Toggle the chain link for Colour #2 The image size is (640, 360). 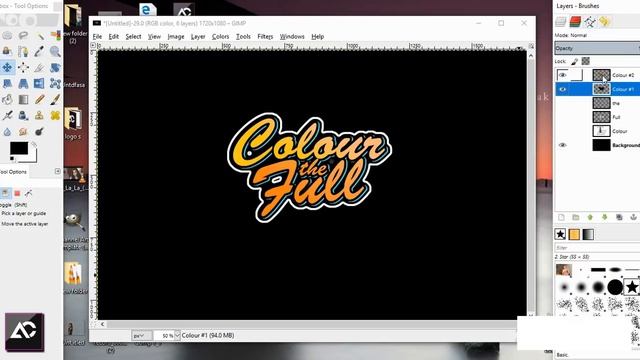coord(576,75)
